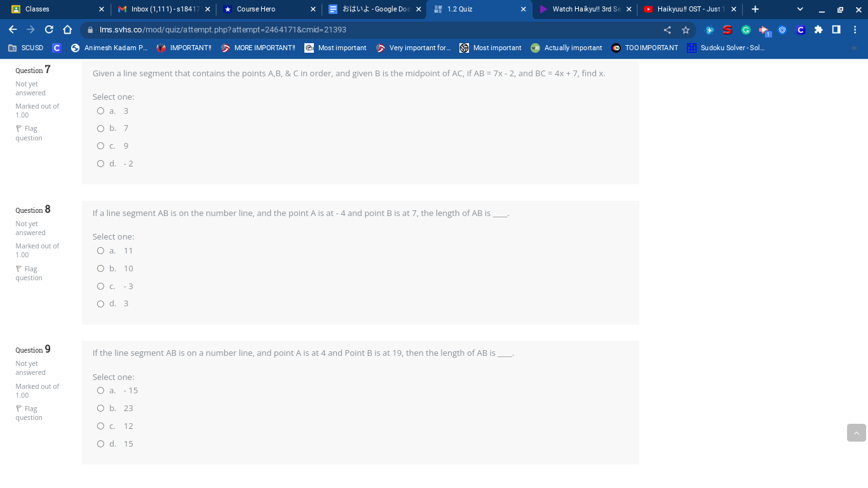868x488 pixels.
Task: Open the red S extension
Action: (x=728, y=30)
